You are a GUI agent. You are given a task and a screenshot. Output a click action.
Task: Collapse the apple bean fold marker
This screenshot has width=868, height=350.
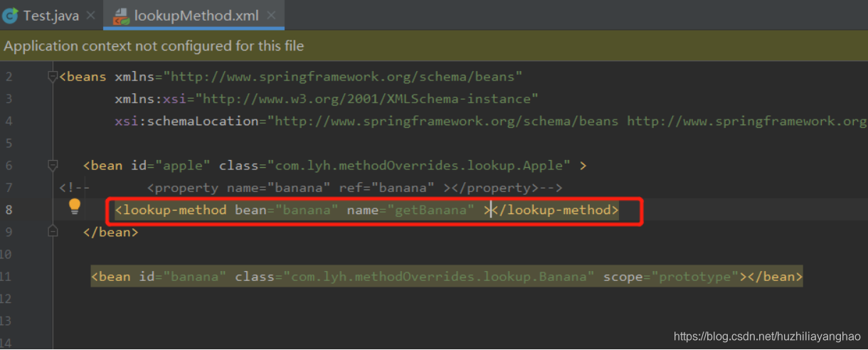tap(52, 165)
